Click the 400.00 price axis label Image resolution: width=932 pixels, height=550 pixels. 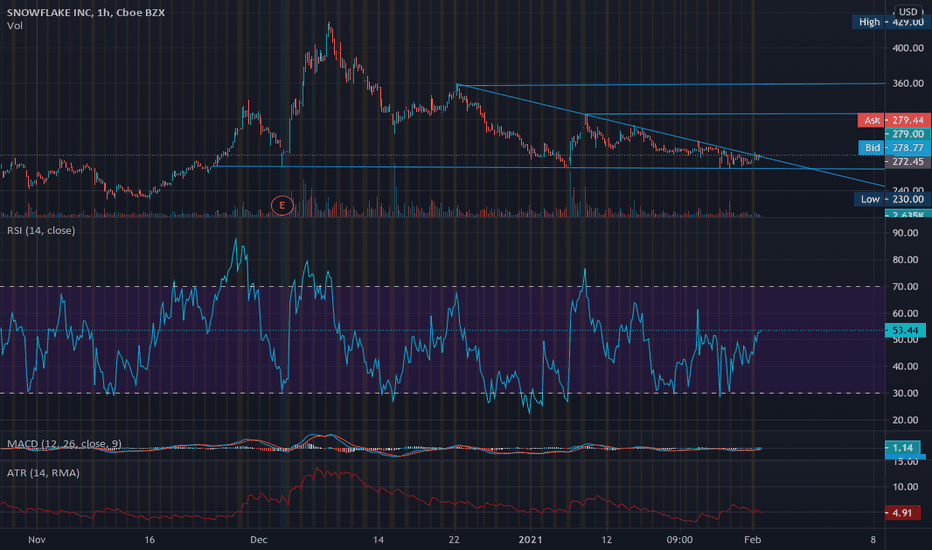(x=908, y=48)
